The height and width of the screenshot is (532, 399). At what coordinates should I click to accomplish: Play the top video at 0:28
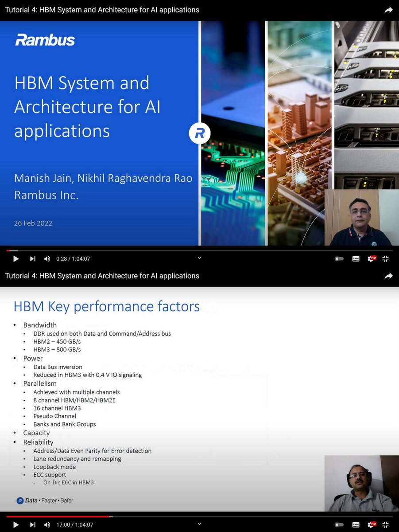pyautogui.click(x=15, y=258)
